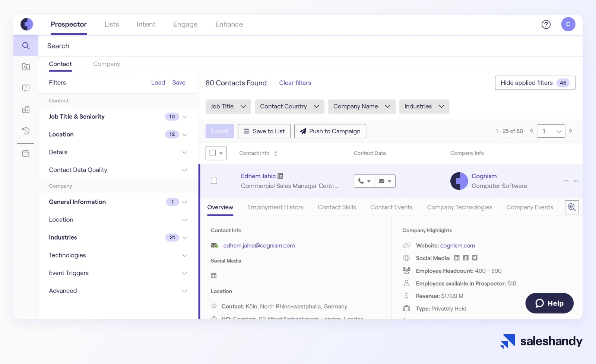Open Industries applied filter dropdown
This screenshot has height=364, width=596.
(x=424, y=106)
